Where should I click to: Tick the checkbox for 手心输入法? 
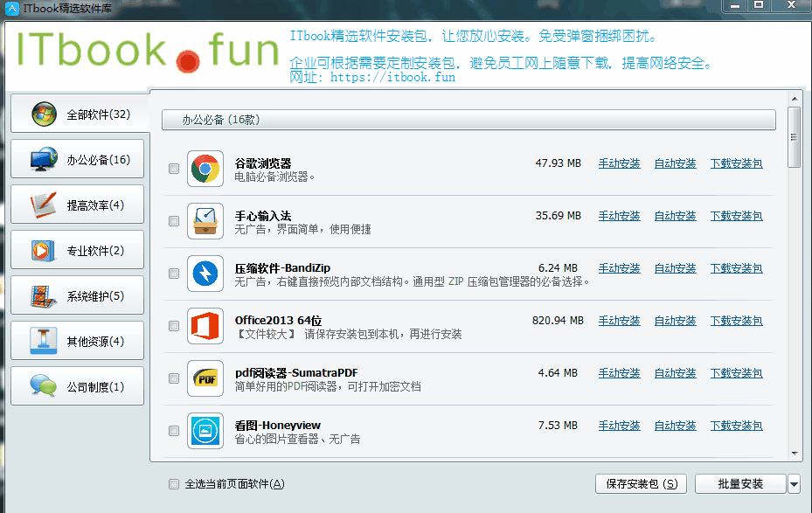pos(174,221)
